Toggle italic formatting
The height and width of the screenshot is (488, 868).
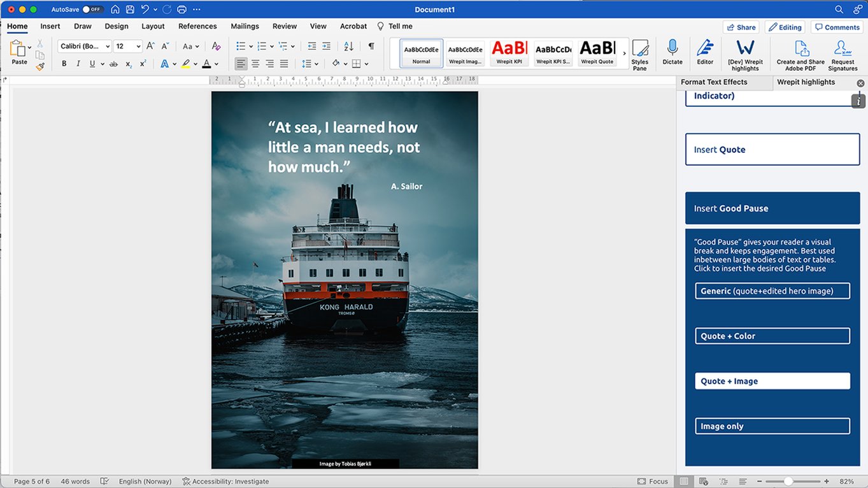pos(78,64)
